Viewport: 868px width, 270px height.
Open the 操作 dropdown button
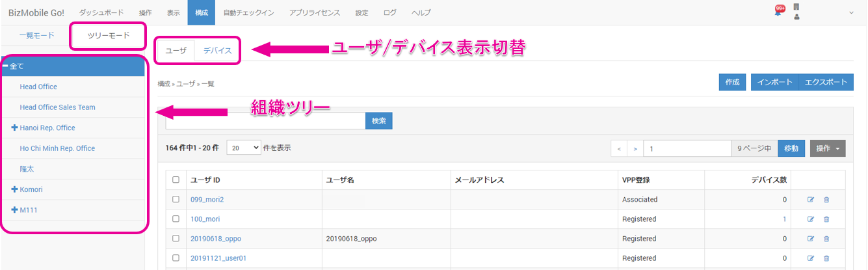(x=827, y=148)
